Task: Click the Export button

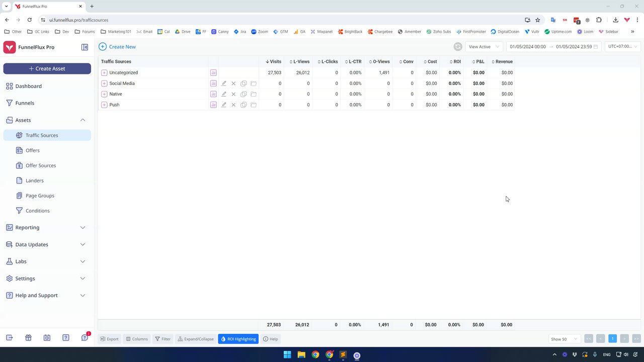Action: [109, 339]
